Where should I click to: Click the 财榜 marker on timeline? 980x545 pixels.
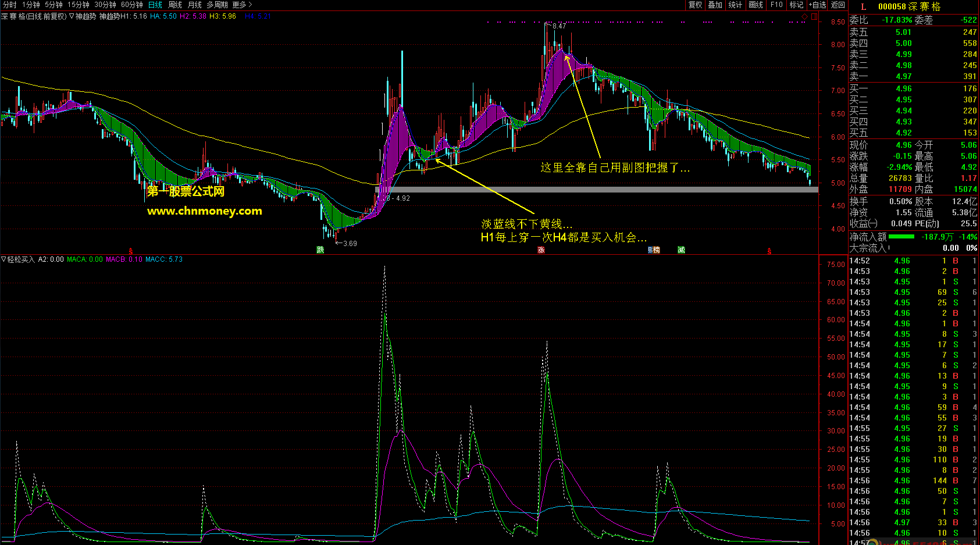click(654, 250)
